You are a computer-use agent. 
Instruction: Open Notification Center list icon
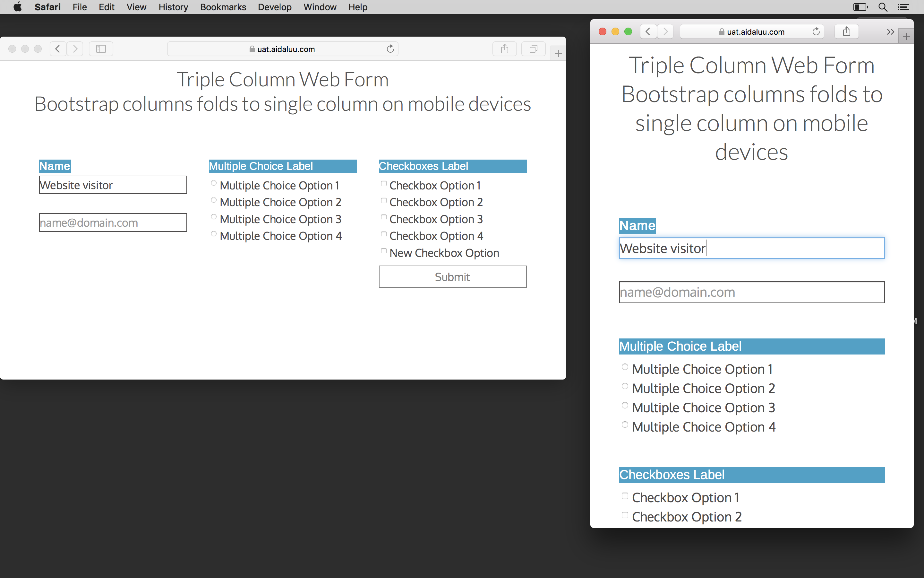pos(903,7)
